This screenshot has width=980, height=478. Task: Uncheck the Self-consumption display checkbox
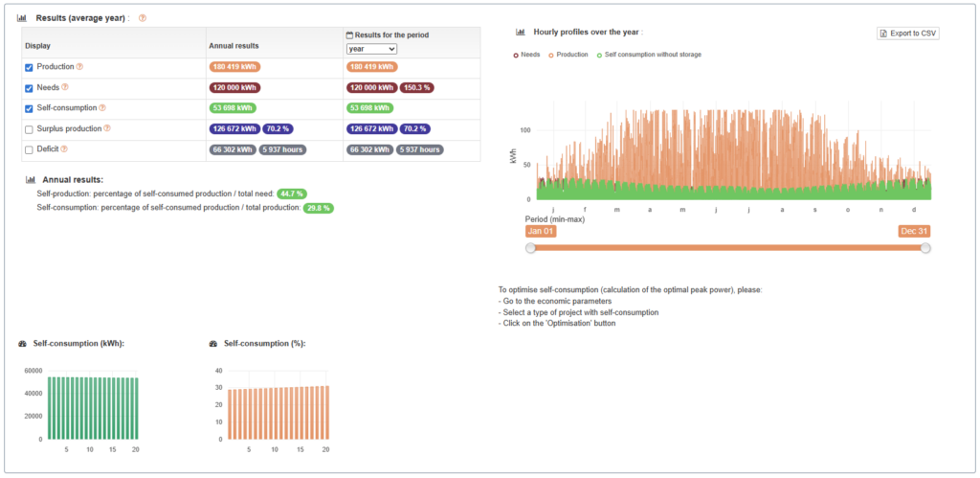(x=29, y=108)
